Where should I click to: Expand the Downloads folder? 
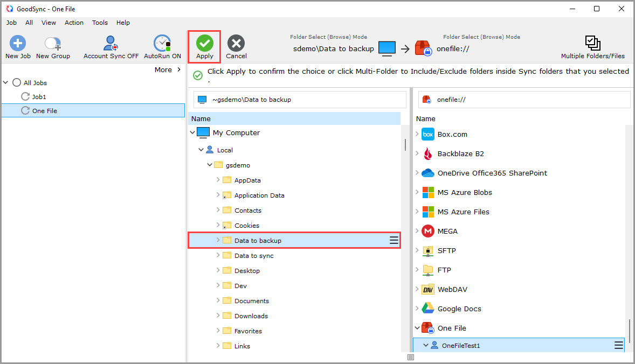(218, 315)
